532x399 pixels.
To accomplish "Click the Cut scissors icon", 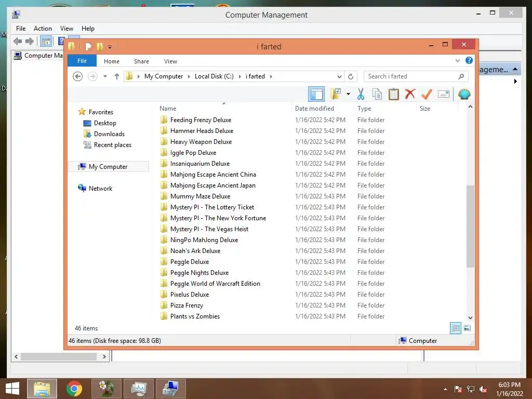I will click(361, 94).
